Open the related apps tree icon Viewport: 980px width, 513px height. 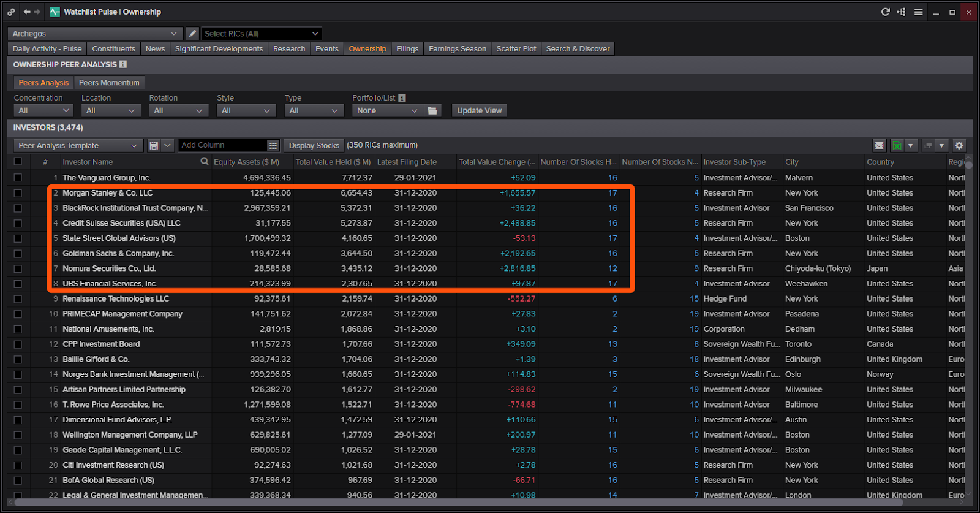[902, 12]
